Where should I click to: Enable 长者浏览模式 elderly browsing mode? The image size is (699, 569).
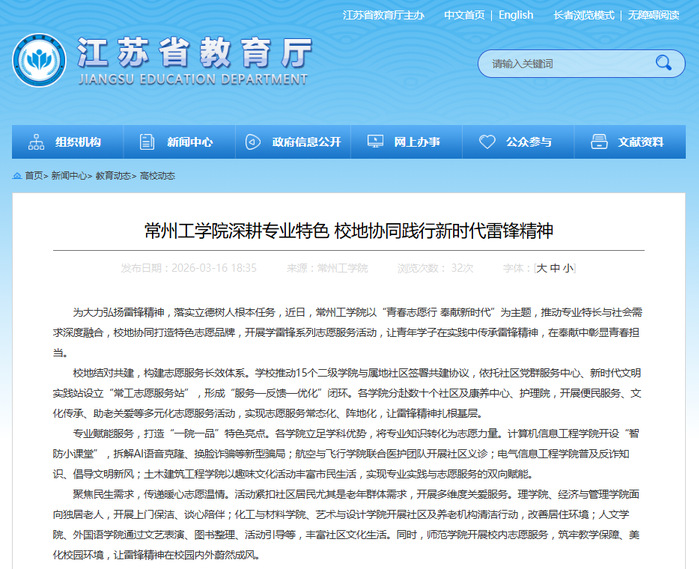coord(583,15)
